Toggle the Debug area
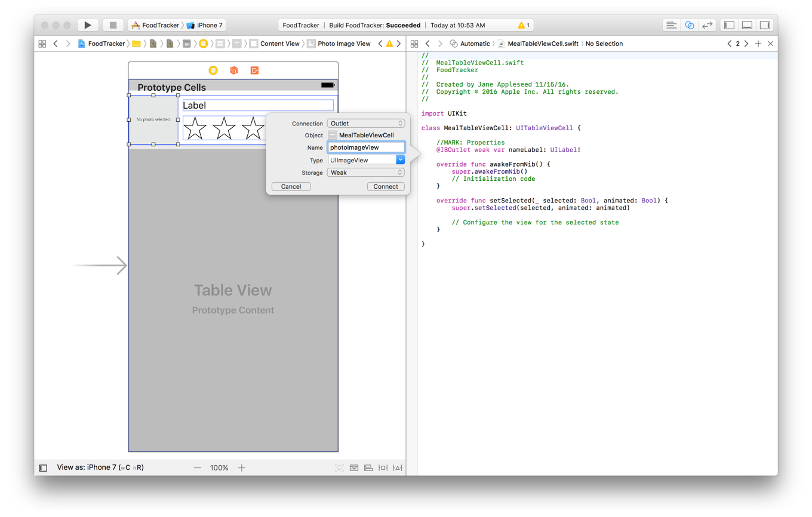This screenshot has height=517, width=812. (x=747, y=25)
